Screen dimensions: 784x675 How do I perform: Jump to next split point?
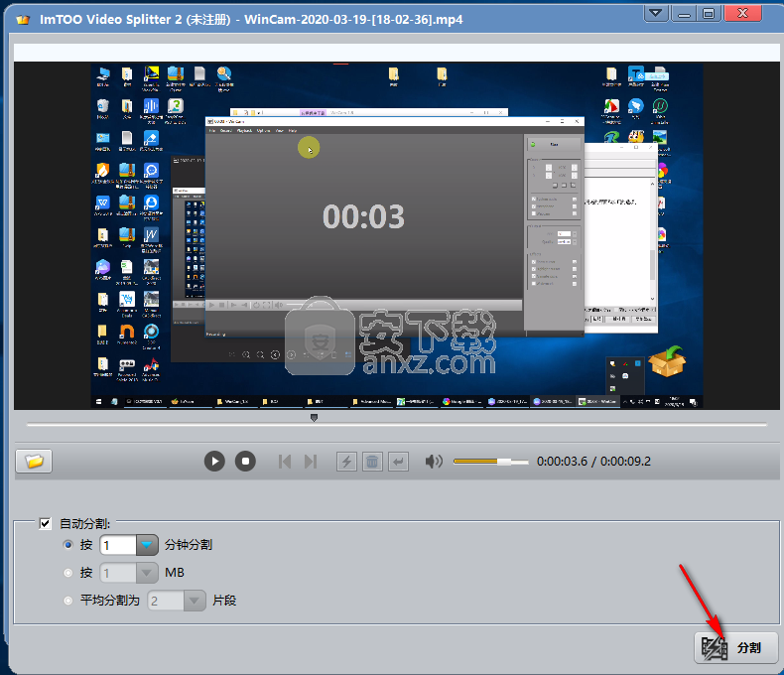point(311,461)
